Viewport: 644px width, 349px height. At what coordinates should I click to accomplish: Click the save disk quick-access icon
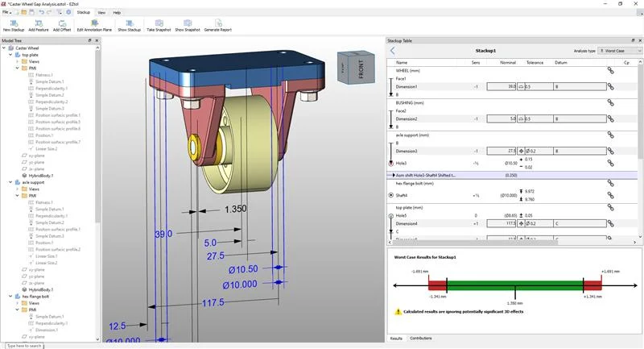click(x=31, y=12)
